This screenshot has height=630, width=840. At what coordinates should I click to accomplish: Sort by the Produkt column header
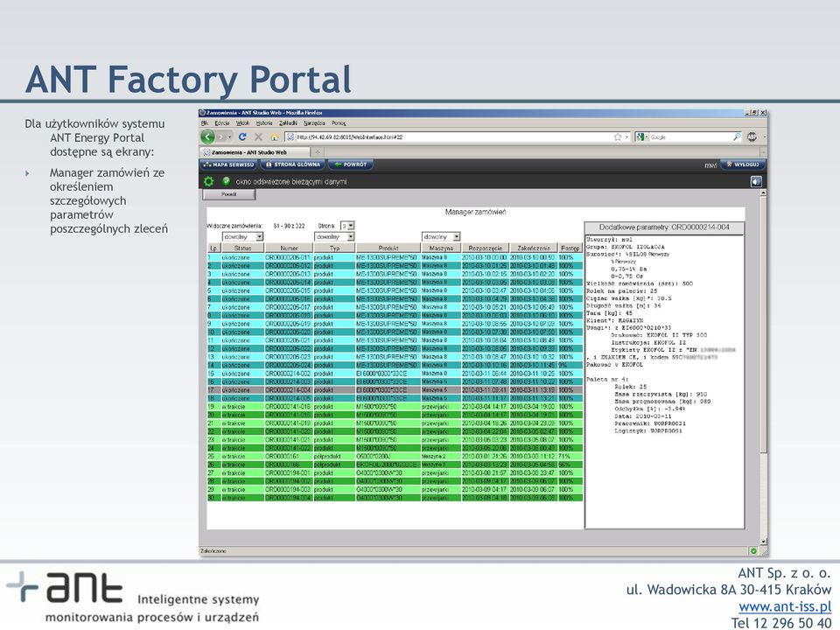click(x=388, y=248)
